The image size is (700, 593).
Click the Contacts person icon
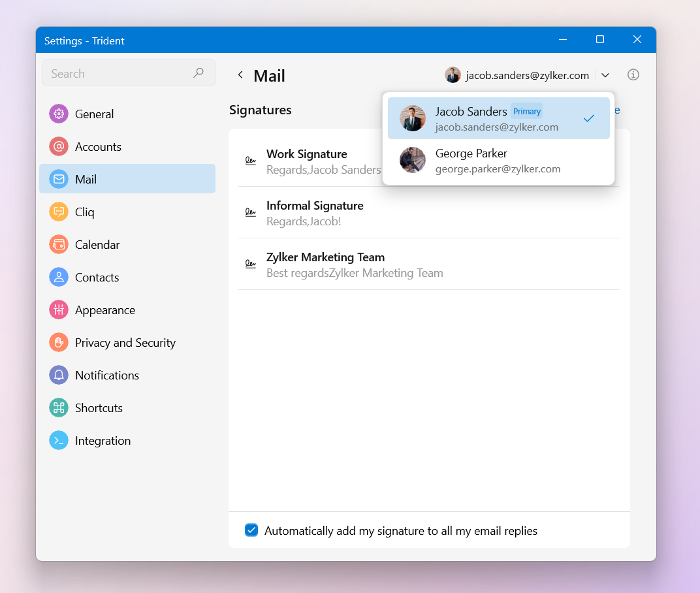tap(59, 277)
